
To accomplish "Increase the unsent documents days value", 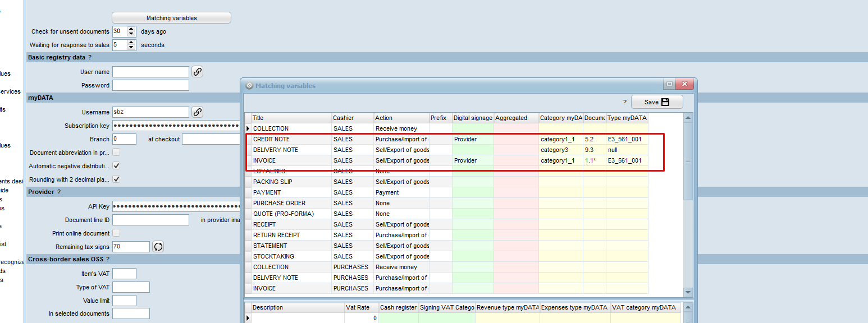I will coord(131,29).
